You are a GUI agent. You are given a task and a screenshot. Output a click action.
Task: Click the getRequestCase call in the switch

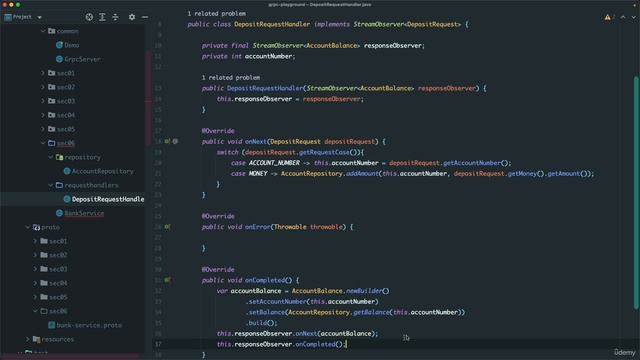click(324, 152)
